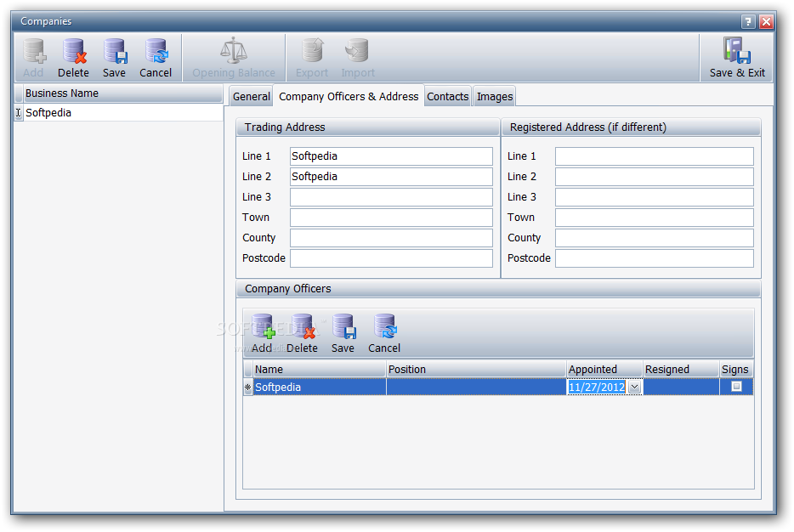
Task: Toggle the Signs checkbox for Softpedia officer
Action: coord(737,386)
